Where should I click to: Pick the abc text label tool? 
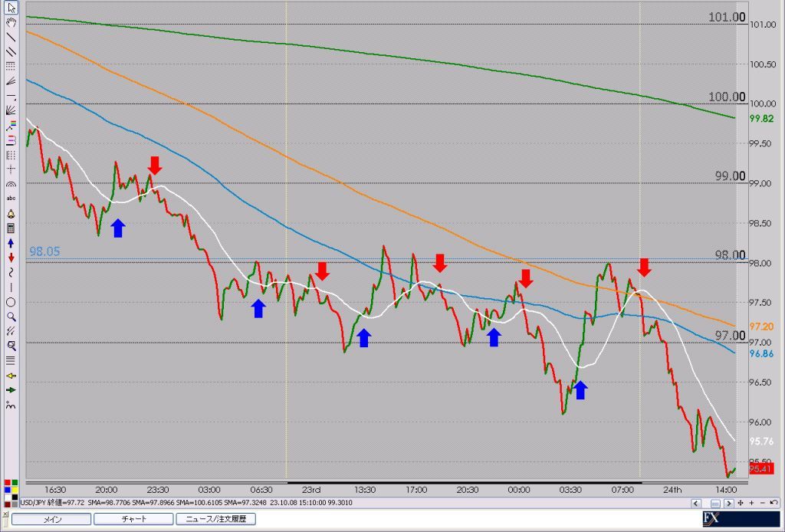11,198
